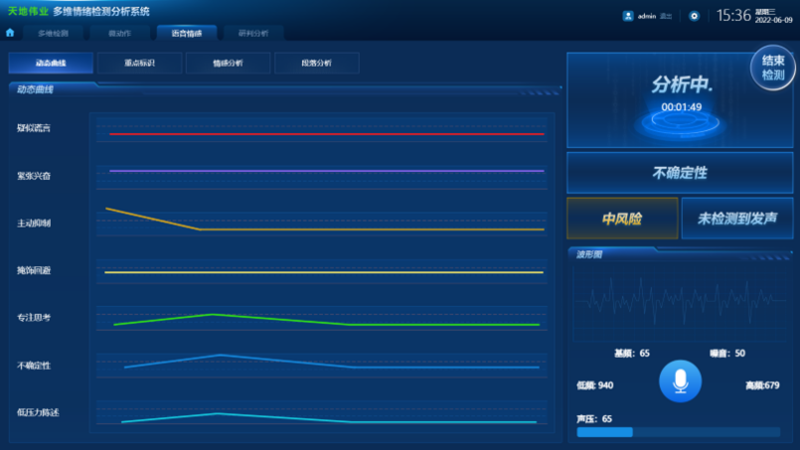The width and height of the screenshot is (800, 450).
Task: Open the 研判分析 tab
Action: 254,33
